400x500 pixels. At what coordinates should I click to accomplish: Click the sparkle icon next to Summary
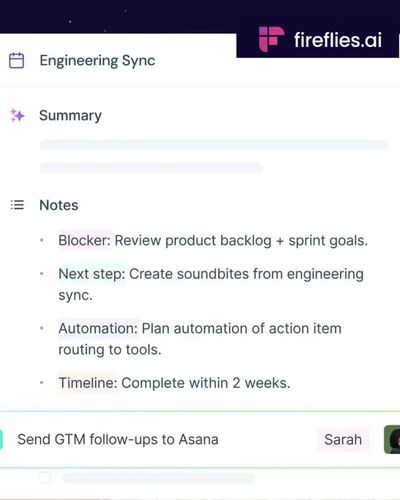coord(17,115)
